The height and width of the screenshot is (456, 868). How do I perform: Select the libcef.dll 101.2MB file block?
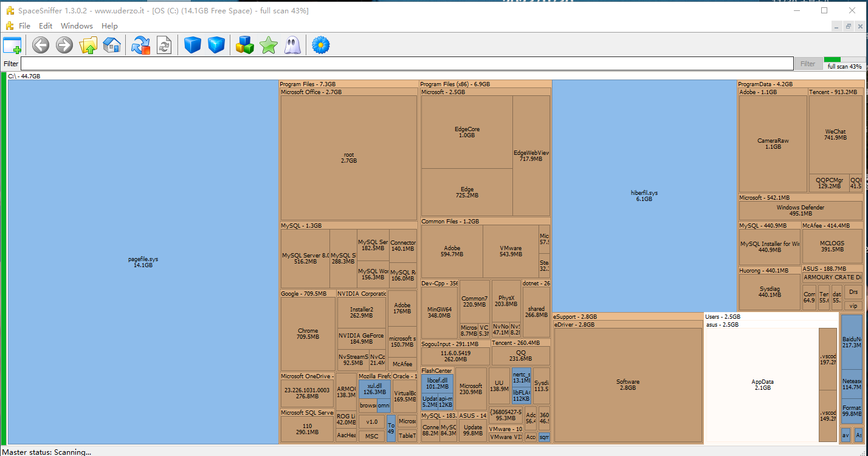pyautogui.click(x=436, y=383)
